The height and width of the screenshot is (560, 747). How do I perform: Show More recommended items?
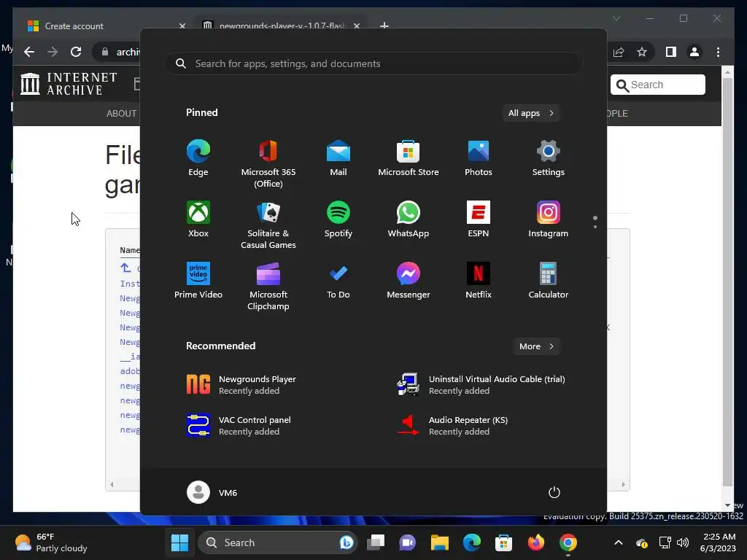point(536,346)
